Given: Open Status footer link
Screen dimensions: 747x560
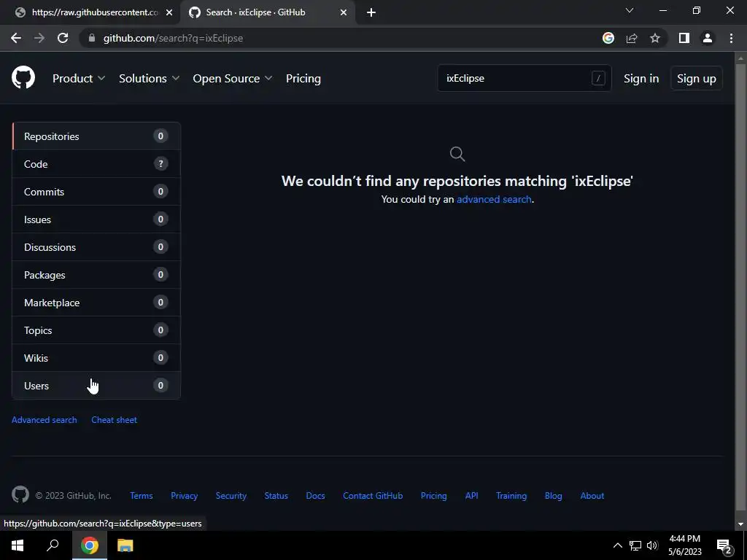Looking at the screenshot, I should pyautogui.click(x=276, y=495).
